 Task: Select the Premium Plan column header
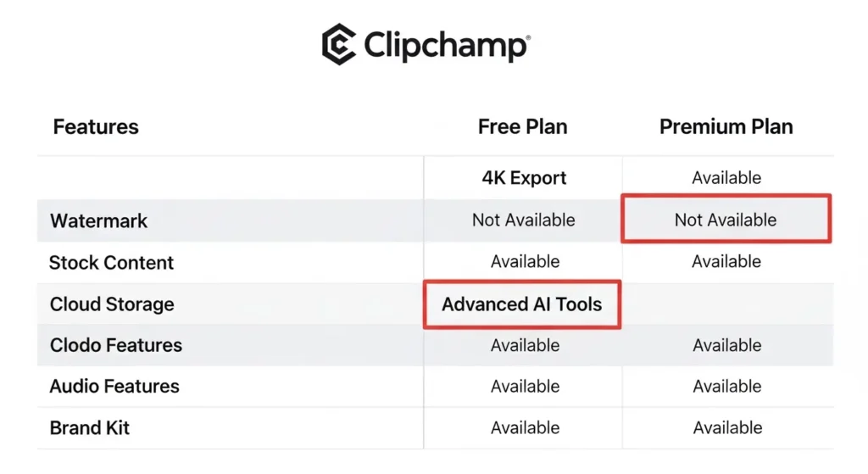coord(726,127)
